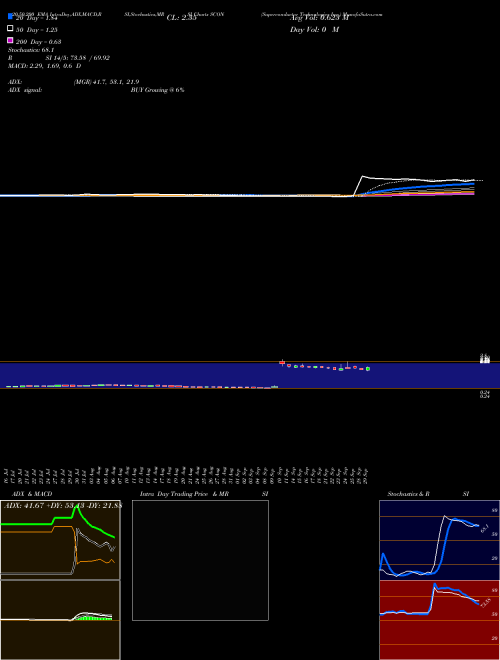
Task: Select the 'Day Vol: 0 M' label
Action: [314, 29]
